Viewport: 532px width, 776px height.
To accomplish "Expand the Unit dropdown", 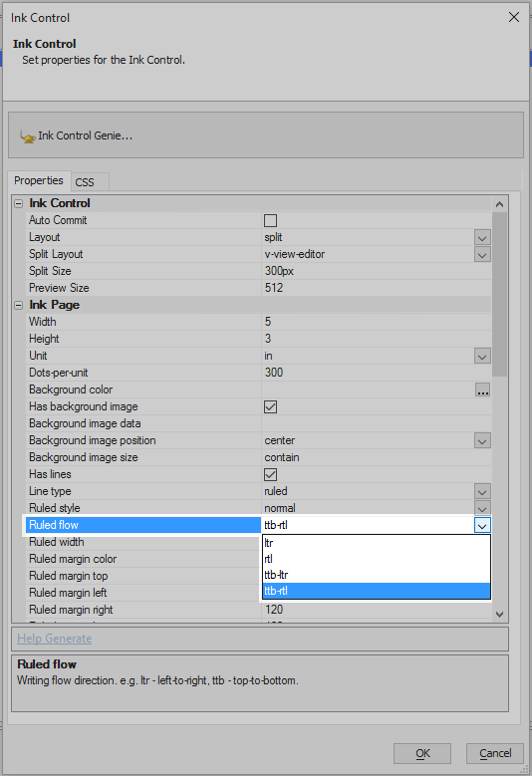I will click(482, 357).
